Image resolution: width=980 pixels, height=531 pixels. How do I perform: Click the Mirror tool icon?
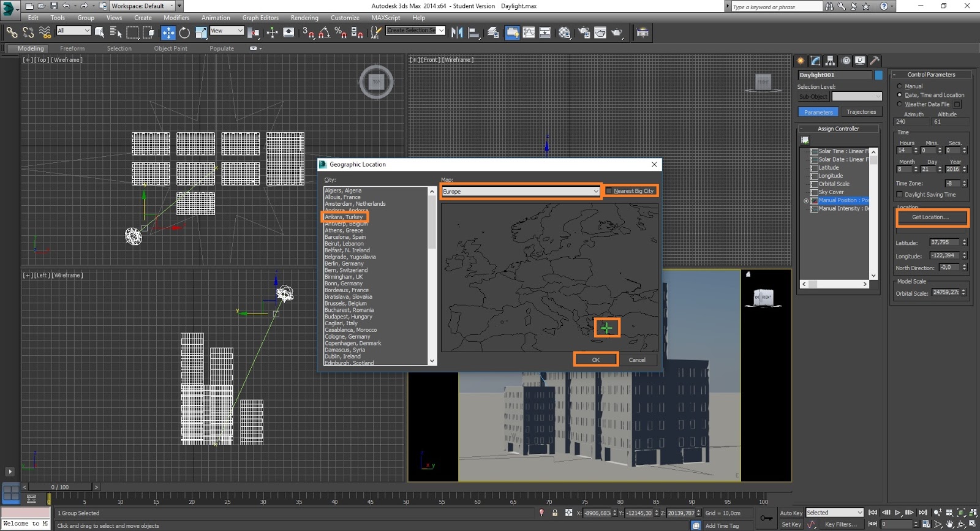pos(457,32)
